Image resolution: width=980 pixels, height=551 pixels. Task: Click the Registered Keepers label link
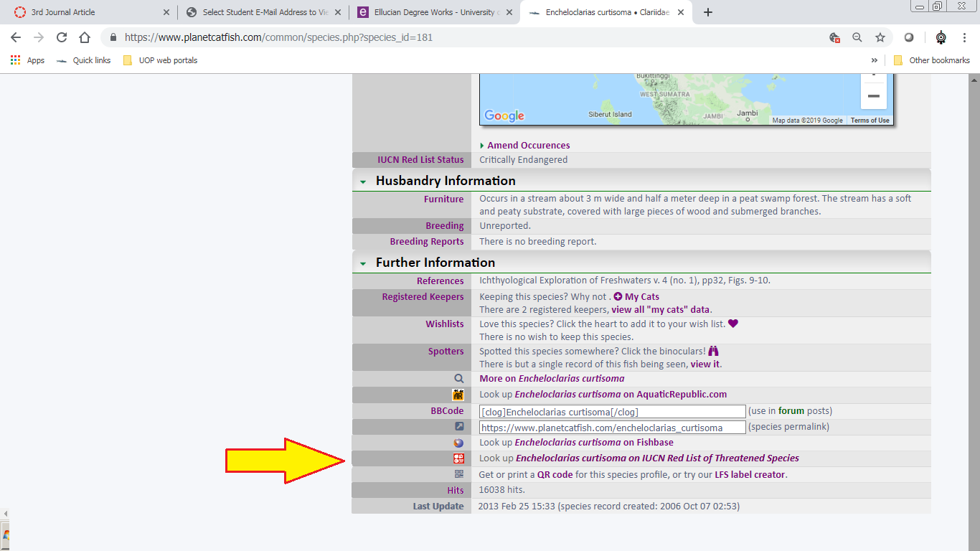tap(423, 296)
